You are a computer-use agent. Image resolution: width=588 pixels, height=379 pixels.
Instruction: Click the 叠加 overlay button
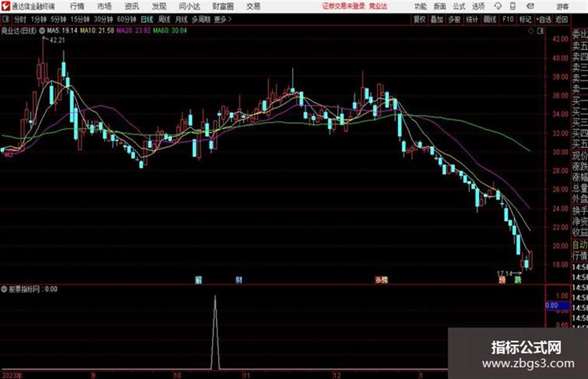pyautogui.click(x=437, y=19)
